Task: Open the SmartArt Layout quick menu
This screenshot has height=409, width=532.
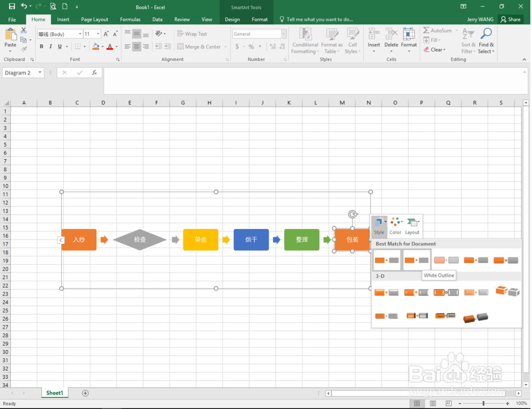Action: tap(412, 226)
